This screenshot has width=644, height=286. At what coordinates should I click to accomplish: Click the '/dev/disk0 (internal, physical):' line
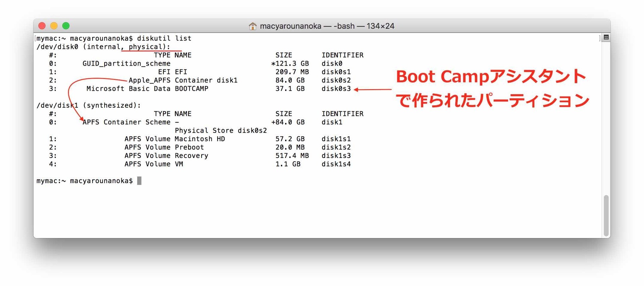coord(103,47)
